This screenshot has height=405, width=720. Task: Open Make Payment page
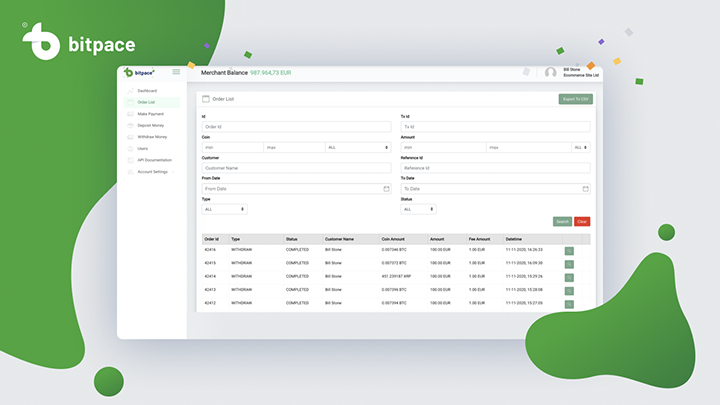(x=151, y=114)
